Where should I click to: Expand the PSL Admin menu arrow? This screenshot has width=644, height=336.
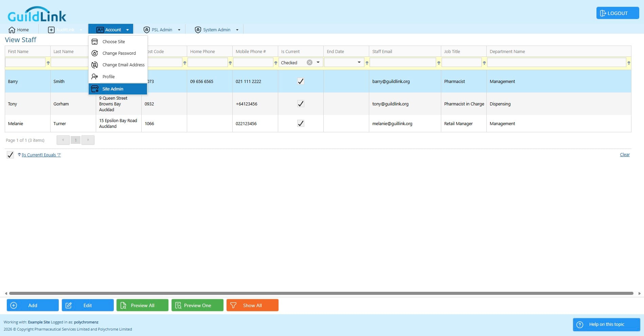(179, 30)
